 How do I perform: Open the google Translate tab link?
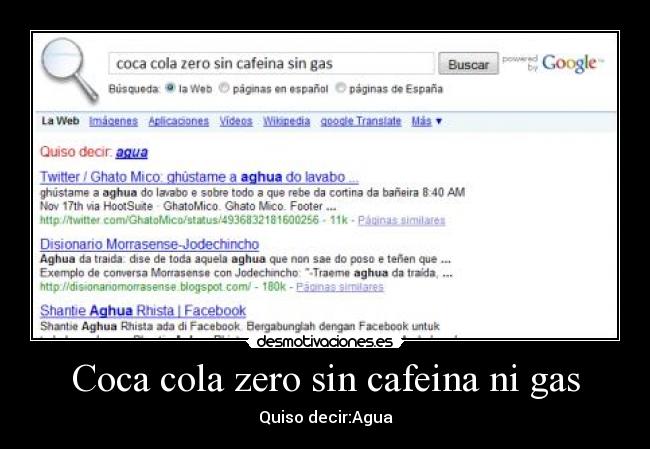[x=361, y=121]
